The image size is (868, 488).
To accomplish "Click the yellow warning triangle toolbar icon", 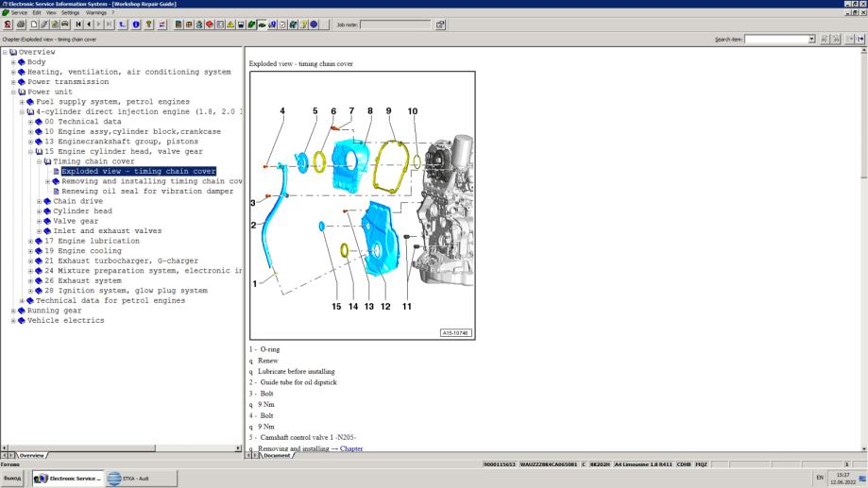I will [230, 25].
